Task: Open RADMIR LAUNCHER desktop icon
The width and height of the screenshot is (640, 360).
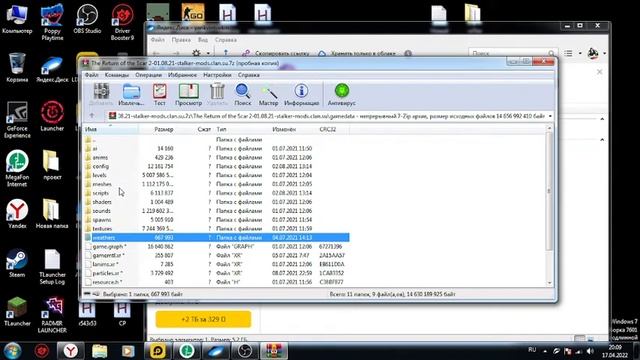Action: tap(52, 315)
